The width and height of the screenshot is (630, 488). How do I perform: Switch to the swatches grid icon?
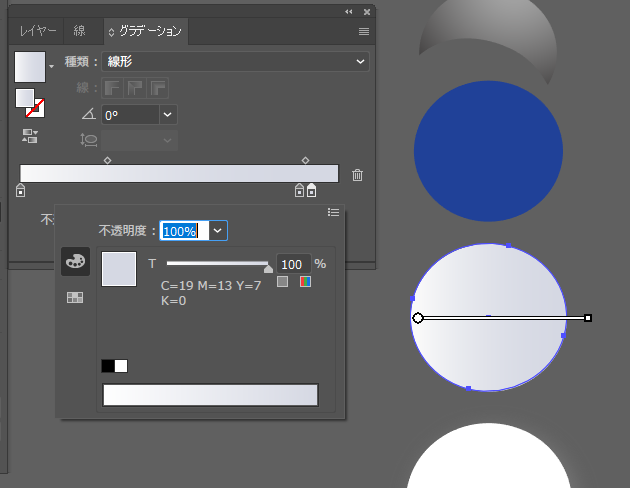[75, 298]
